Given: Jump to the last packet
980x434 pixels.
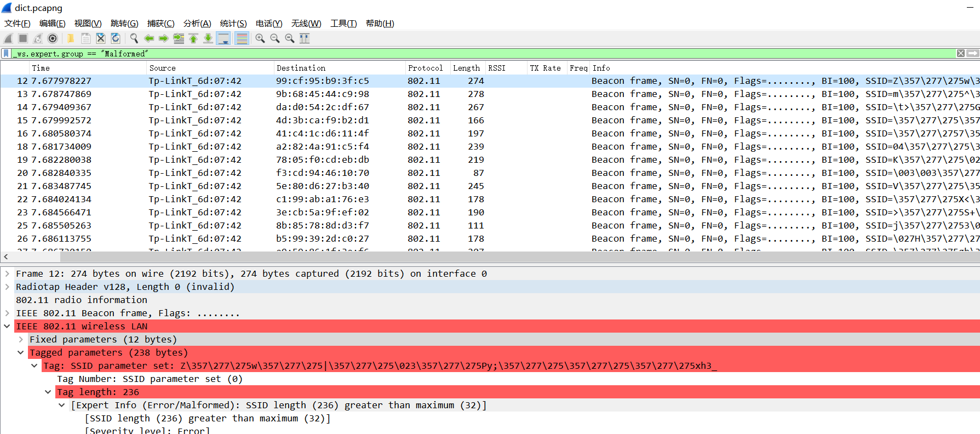Looking at the screenshot, I should click(208, 38).
